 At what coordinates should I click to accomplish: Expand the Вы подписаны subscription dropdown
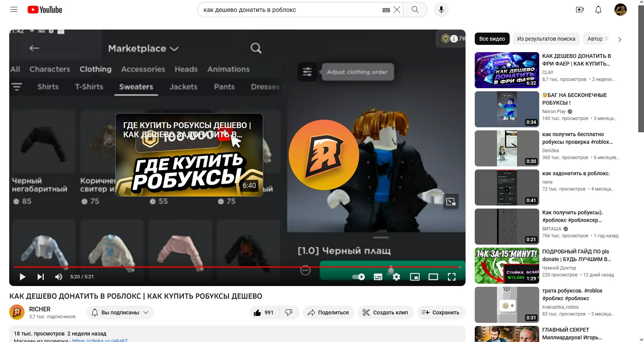pos(120,312)
